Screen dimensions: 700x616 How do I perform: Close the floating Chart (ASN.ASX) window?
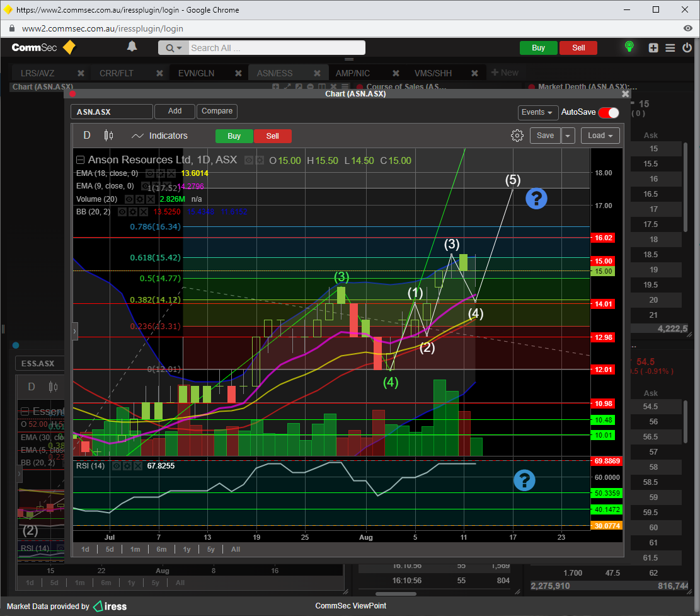tap(626, 94)
